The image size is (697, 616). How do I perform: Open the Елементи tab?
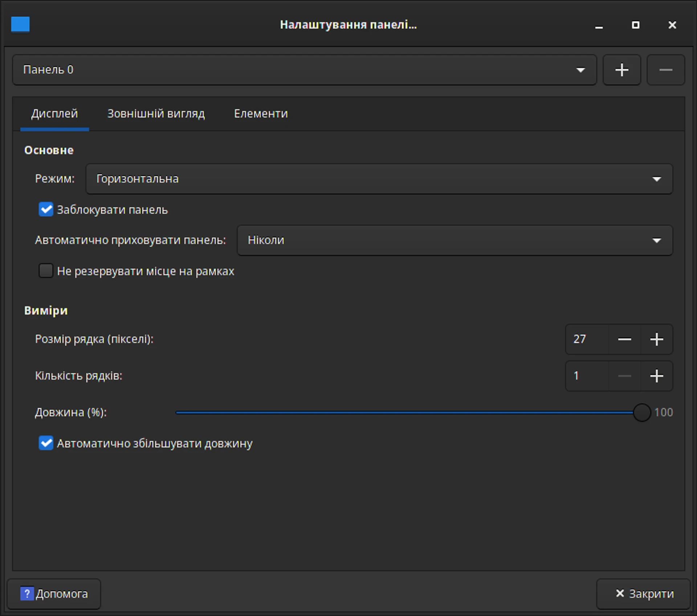pos(261,114)
